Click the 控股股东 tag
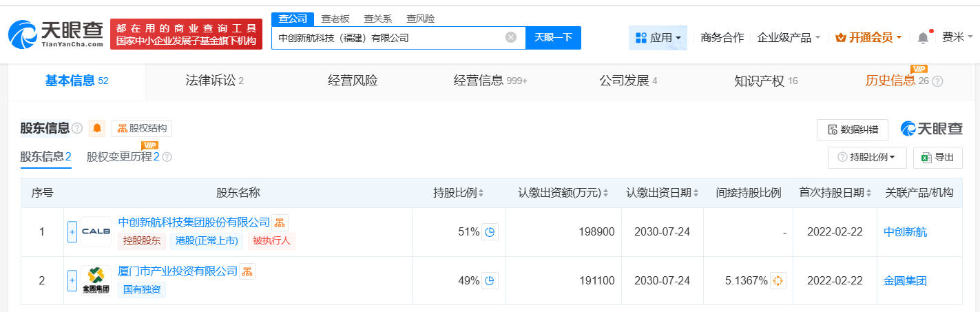 [142, 240]
